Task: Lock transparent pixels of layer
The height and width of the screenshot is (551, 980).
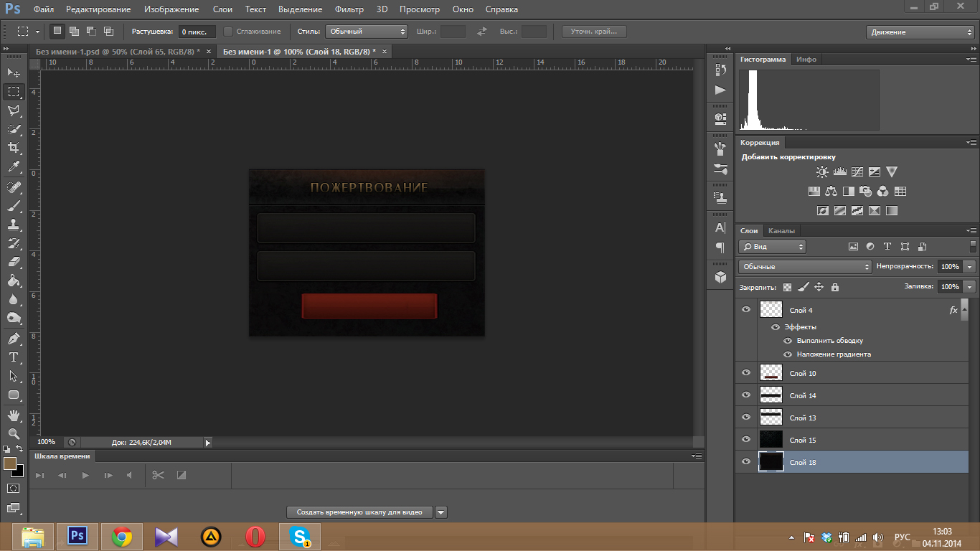Action: 787,287
